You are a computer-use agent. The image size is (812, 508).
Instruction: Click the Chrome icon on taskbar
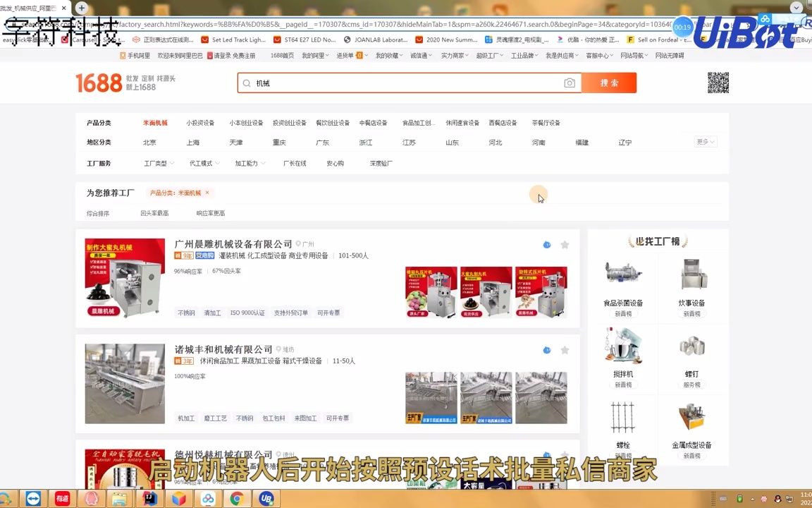click(238, 499)
